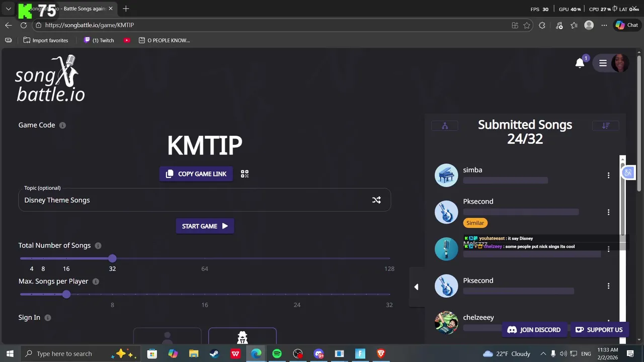Add page to favorites star
Screen dimensions: 644x362
(x=527, y=25)
